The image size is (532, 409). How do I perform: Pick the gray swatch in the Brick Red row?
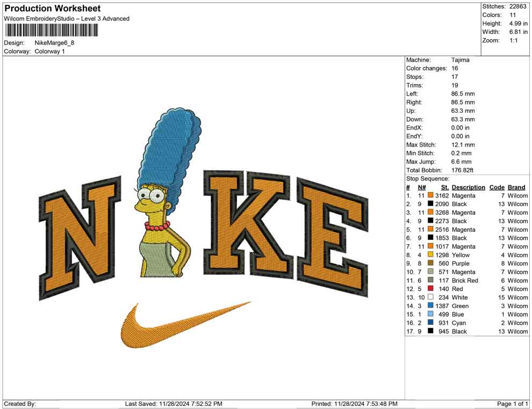(430, 280)
